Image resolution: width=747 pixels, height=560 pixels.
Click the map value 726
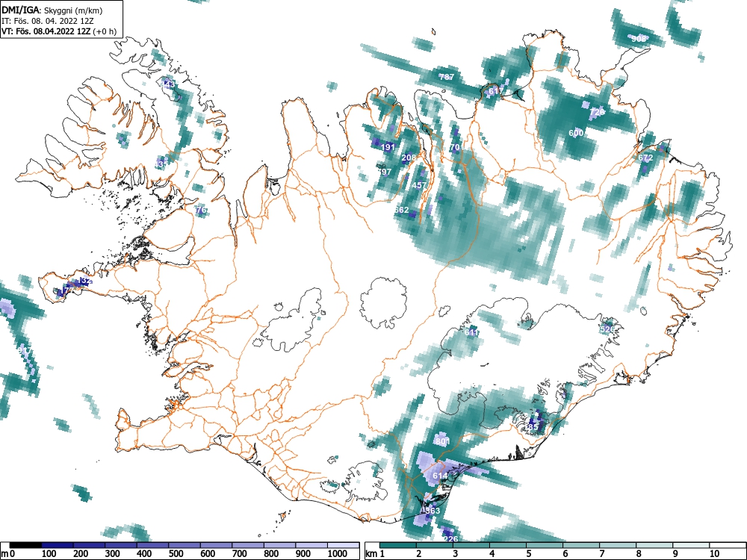tap(597, 112)
